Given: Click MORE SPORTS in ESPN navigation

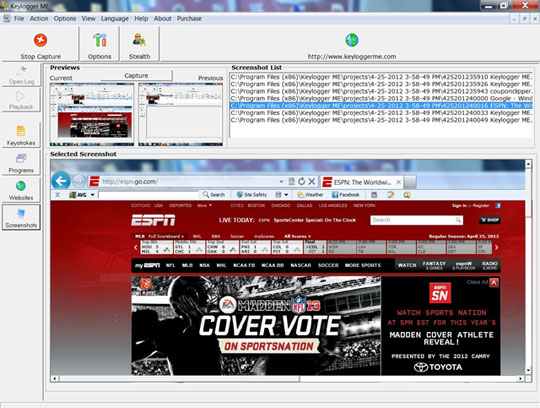Looking at the screenshot, I should pos(363,265).
